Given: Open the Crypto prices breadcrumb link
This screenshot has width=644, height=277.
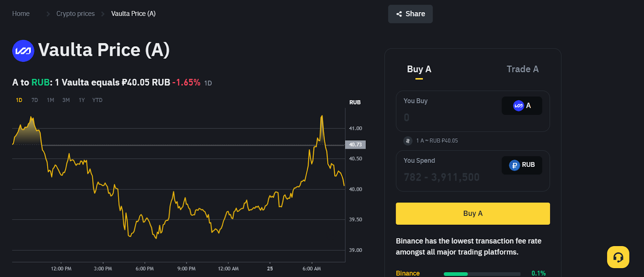Looking at the screenshot, I should pyautogui.click(x=76, y=14).
